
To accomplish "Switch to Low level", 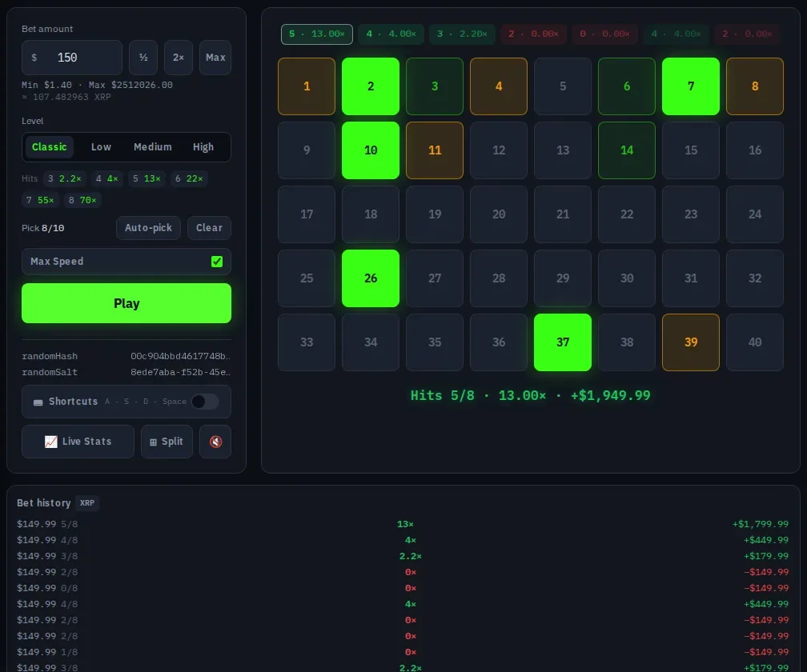I will [x=101, y=147].
